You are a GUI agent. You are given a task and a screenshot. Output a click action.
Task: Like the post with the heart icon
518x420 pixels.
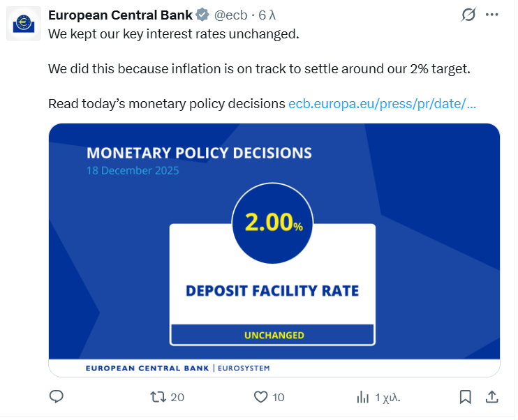point(260,397)
